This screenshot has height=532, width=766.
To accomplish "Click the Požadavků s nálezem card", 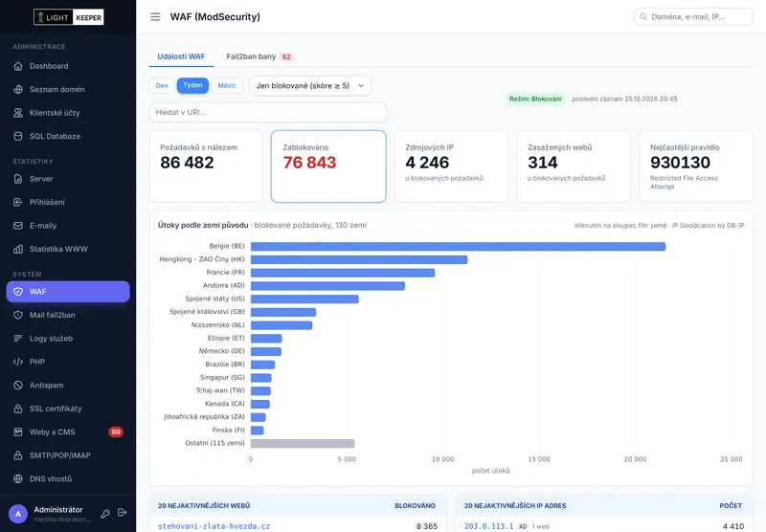I will 206,166.
